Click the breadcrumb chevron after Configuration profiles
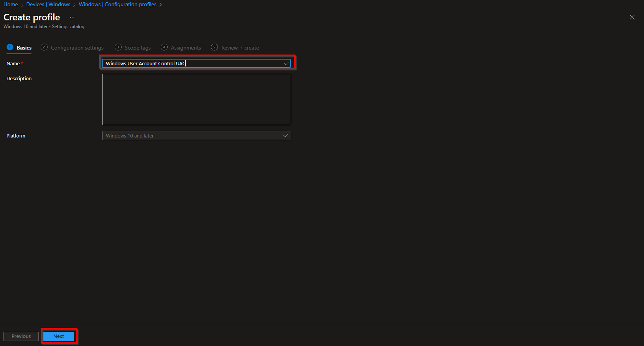The width and height of the screenshot is (644, 346). coord(161,4)
